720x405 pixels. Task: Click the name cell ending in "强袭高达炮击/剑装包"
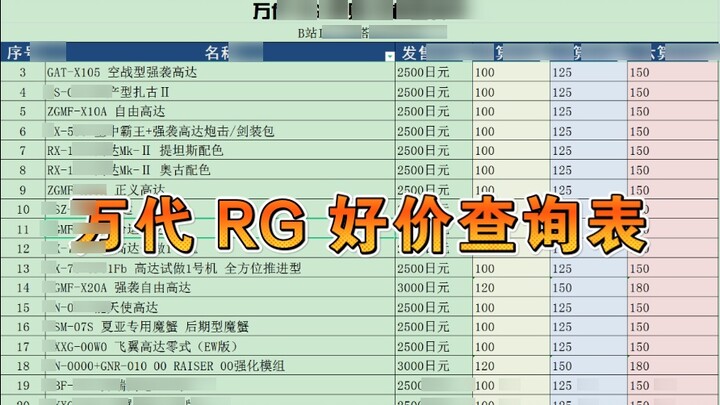tap(220, 131)
